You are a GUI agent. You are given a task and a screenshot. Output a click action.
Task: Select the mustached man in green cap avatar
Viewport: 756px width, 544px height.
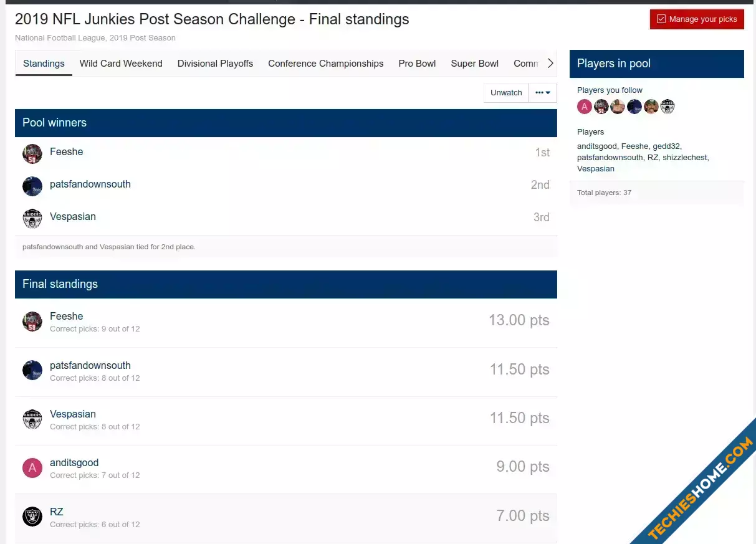click(x=651, y=107)
